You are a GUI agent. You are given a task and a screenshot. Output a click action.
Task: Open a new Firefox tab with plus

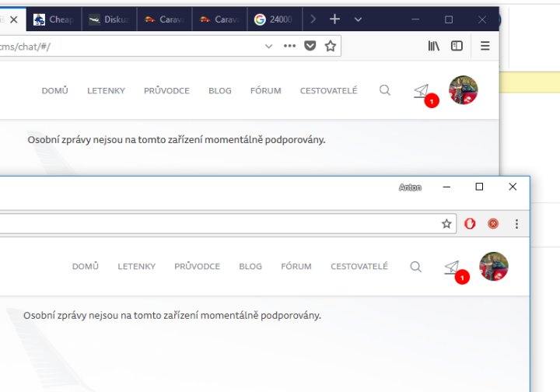(334, 19)
